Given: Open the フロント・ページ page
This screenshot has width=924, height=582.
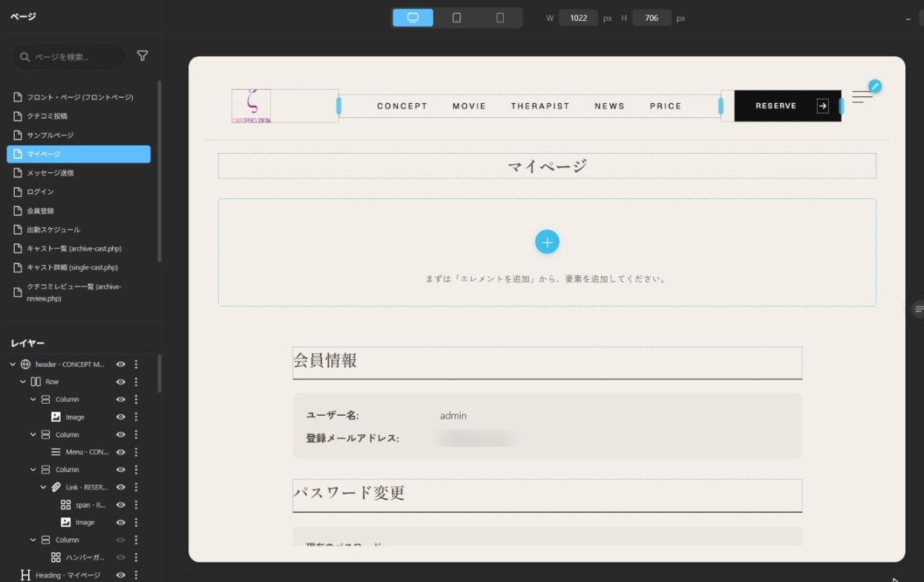Looking at the screenshot, I should 79,97.
